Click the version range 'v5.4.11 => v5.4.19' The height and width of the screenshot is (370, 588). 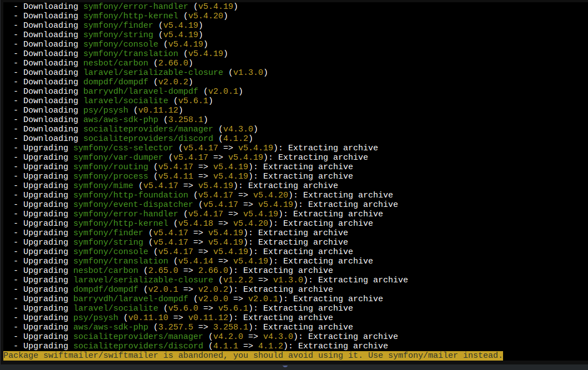click(x=203, y=176)
